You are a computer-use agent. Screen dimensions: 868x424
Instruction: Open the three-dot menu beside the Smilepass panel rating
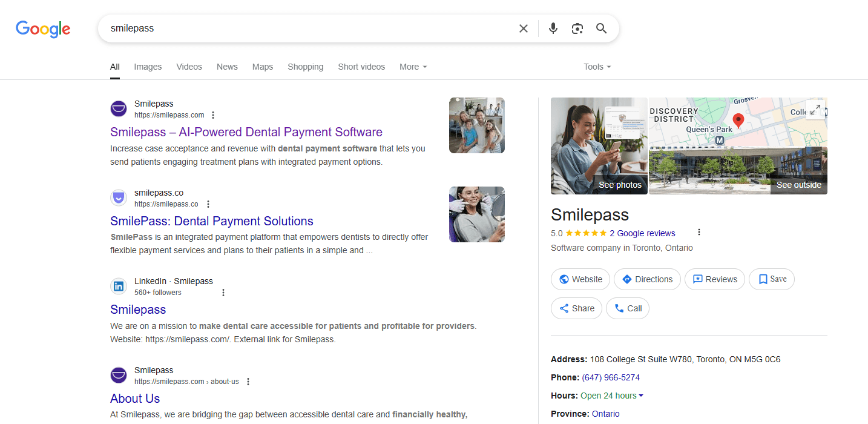[x=699, y=233]
